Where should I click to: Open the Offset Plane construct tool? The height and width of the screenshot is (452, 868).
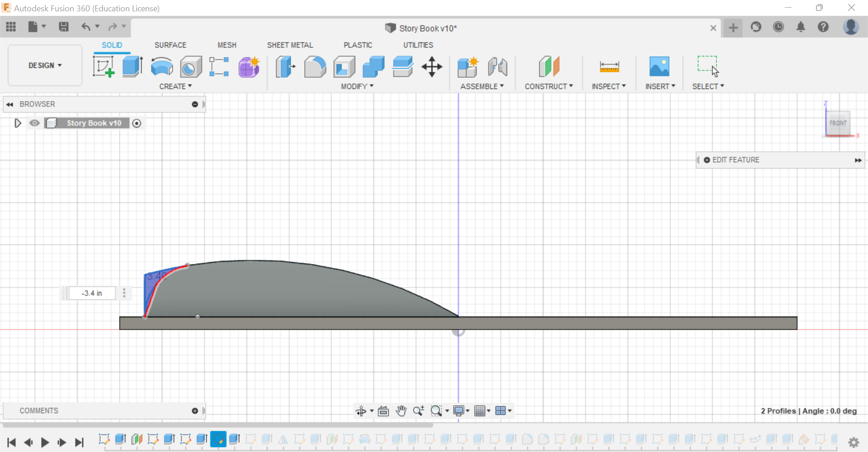(x=549, y=66)
